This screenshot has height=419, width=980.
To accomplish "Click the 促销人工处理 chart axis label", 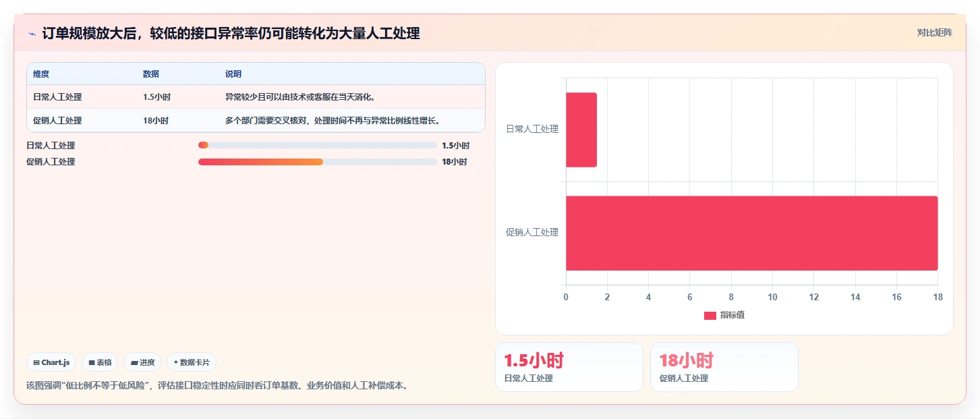I will (x=532, y=233).
